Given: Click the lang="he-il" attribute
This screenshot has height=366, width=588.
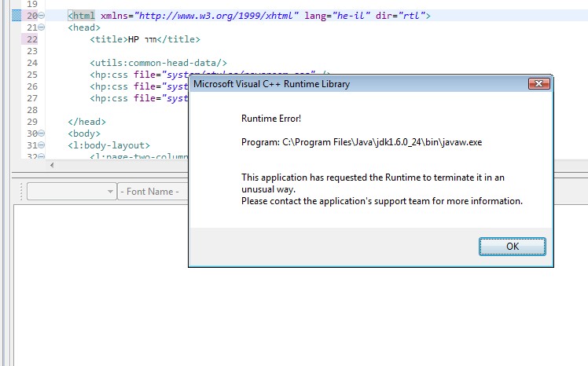Looking at the screenshot, I should tap(337, 16).
